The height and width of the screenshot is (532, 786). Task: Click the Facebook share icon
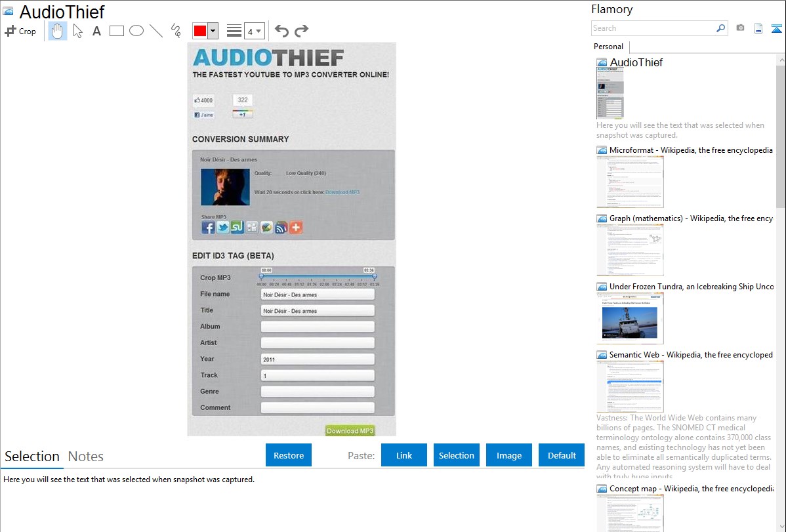tap(208, 228)
